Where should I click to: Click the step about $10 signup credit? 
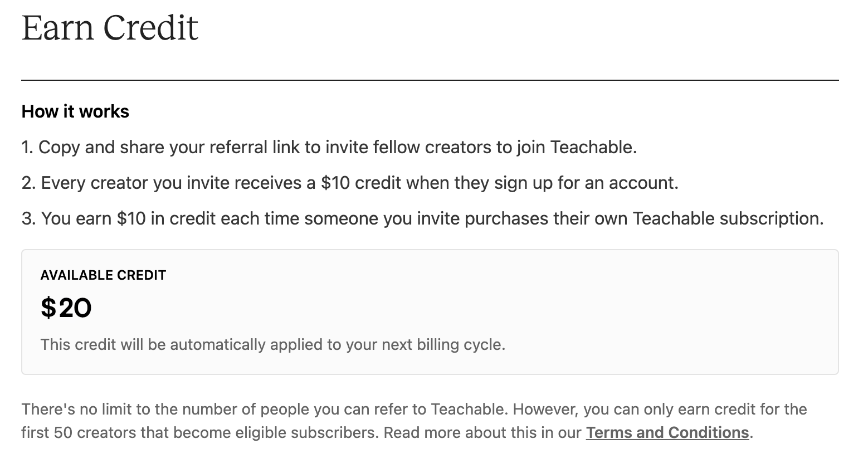click(x=350, y=183)
